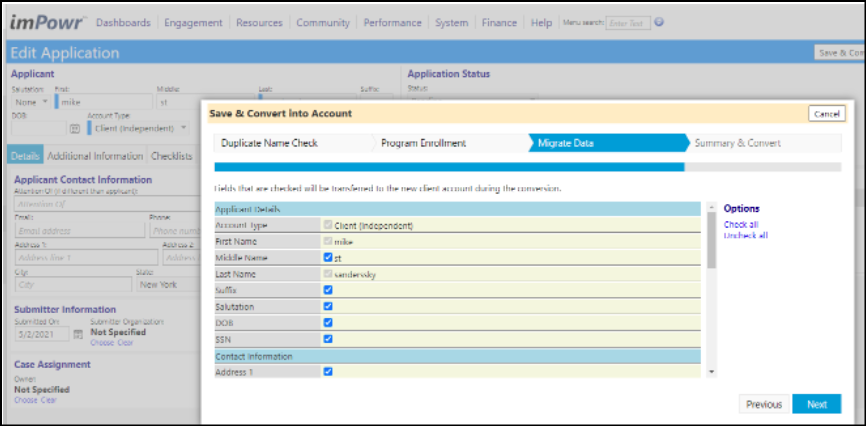This screenshot has height=426, width=866.
Task: Click the field list scrollbar thumb
Action: pos(711,240)
